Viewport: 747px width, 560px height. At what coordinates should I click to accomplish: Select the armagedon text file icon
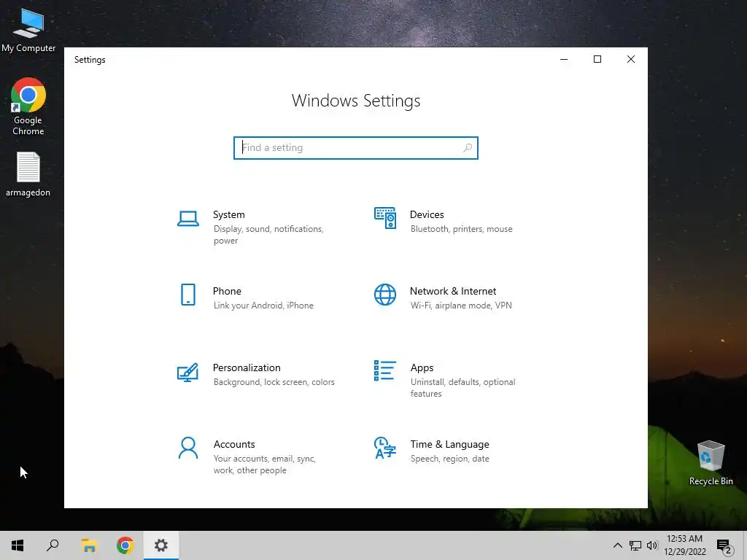(28, 174)
